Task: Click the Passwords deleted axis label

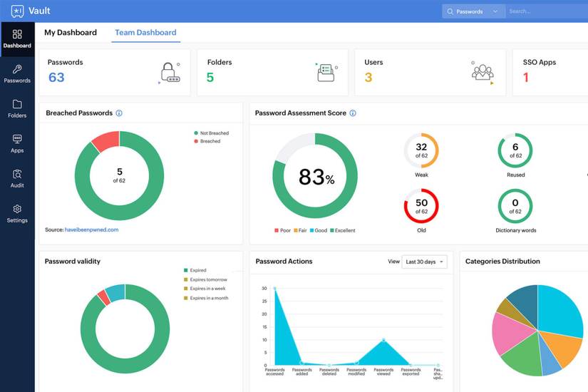Action: click(329, 372)
